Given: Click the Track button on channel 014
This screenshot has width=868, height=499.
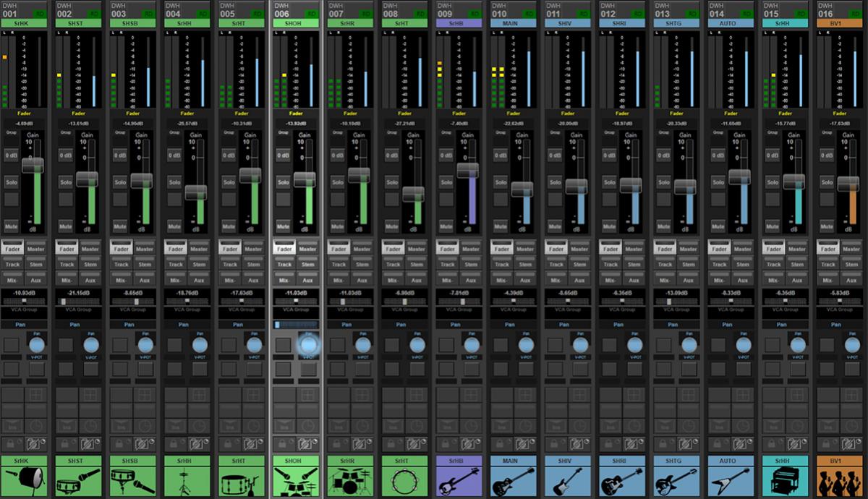Looking at the screenshot, I should pyautogui.click(x=719, y=264).
